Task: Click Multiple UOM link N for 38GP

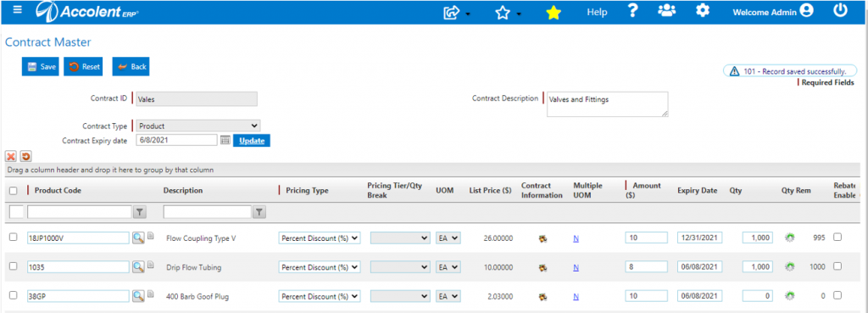Action: [x=576, y=296]
